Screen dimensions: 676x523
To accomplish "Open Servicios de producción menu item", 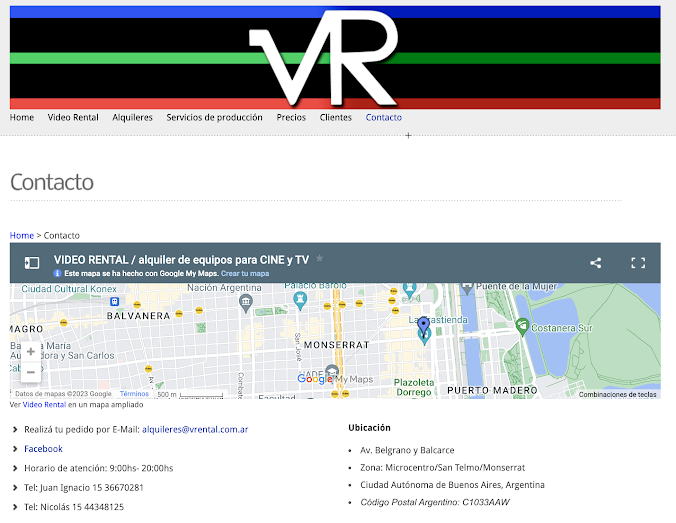I will (214, 117).
